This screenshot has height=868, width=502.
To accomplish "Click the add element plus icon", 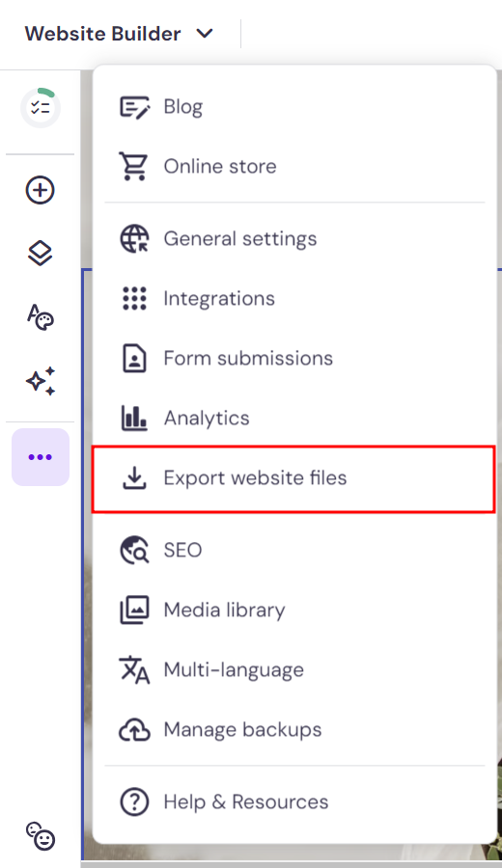I will point(41,190).
